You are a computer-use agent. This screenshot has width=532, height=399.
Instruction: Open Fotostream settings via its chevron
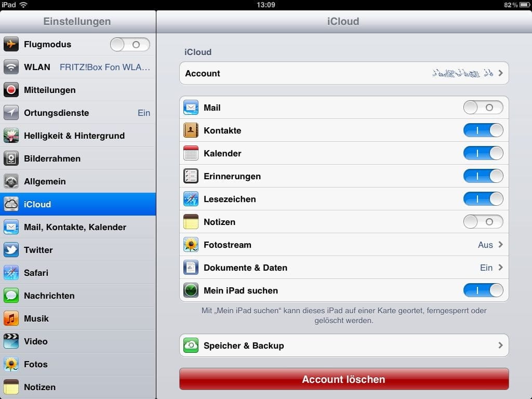pyautogui.click(x=500, y=245)
